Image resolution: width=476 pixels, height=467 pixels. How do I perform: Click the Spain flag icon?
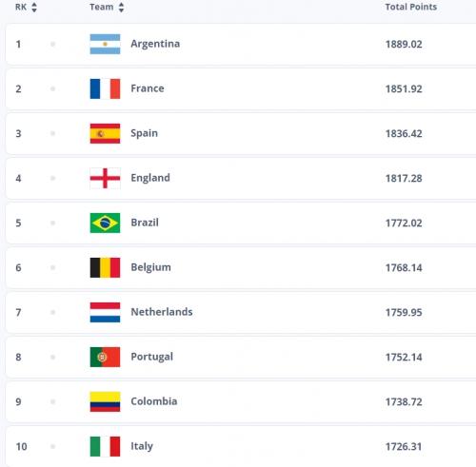coord(105,133)
